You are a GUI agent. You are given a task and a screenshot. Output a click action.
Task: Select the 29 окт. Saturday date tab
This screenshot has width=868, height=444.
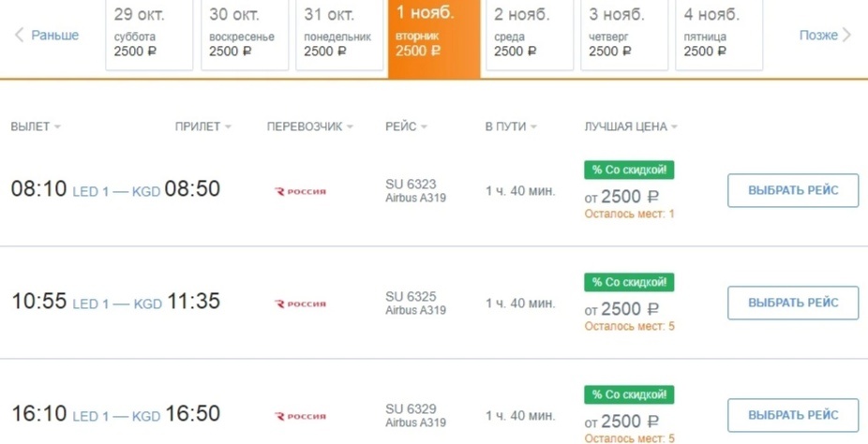149,36
